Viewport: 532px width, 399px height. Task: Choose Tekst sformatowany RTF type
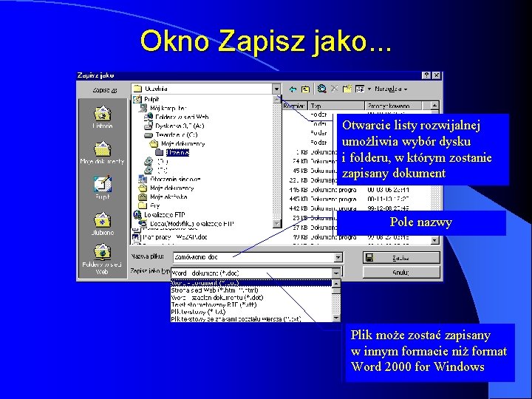[251, 304]
